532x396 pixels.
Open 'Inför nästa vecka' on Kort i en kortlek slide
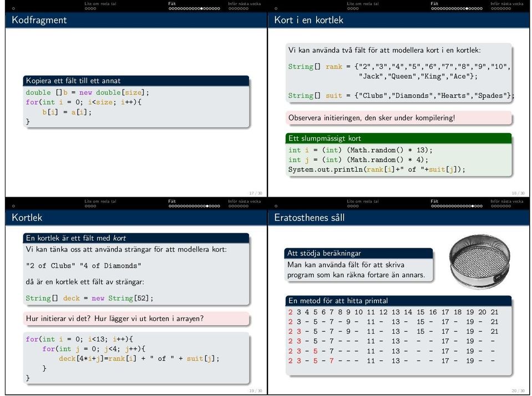507,3
